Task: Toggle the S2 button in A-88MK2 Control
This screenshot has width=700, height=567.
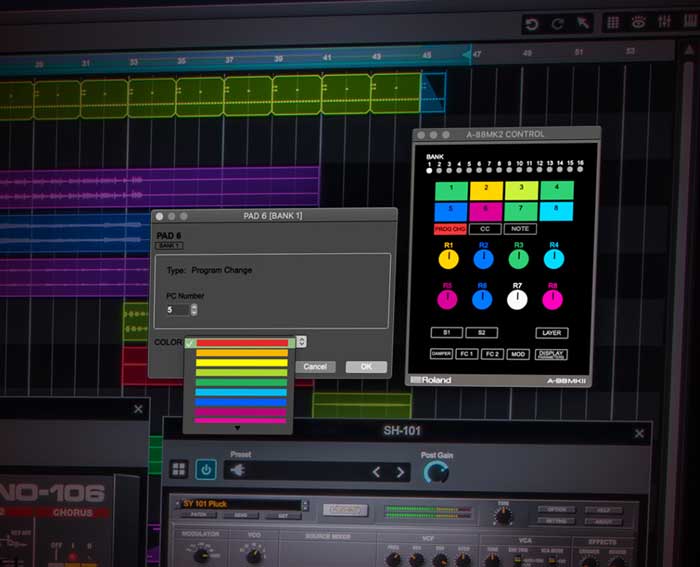Action: [x=481, y=333]
